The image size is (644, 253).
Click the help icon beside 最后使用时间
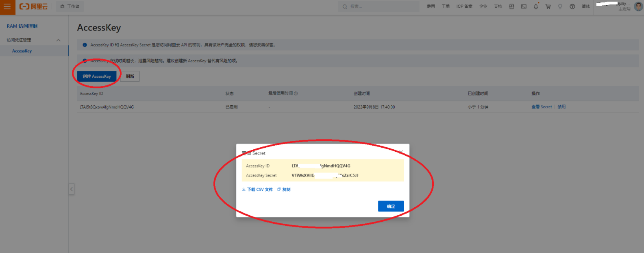click(x=296, y=94)
